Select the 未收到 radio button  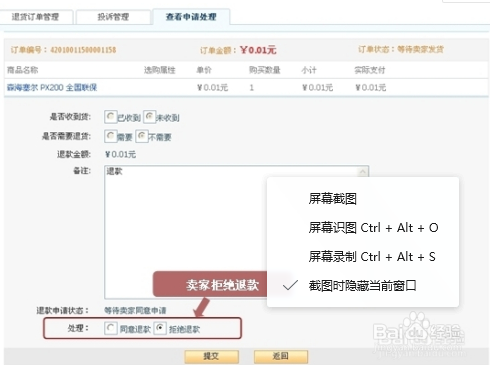(x=149, y=117)
